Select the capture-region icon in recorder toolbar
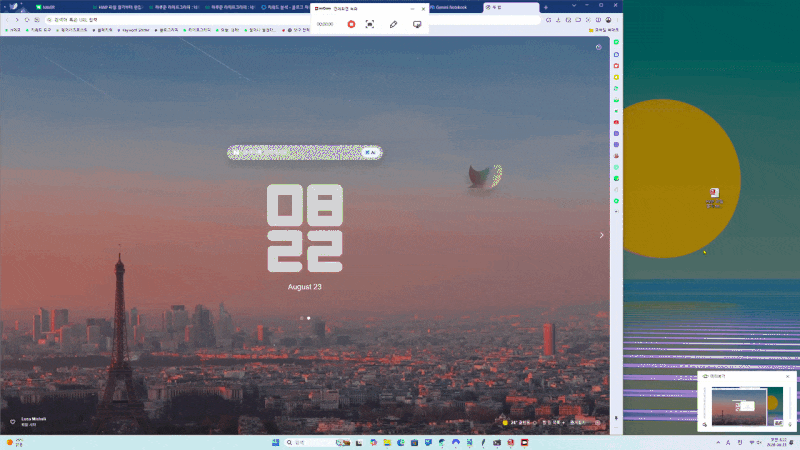Image resolution: width=800 pixels, height=450 pixels. tap(370, 24)
